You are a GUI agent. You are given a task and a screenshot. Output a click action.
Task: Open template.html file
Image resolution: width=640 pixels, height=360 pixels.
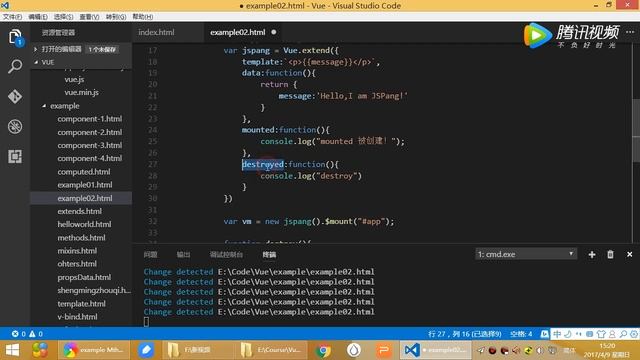pyautogui.click(x=81, y=304)
